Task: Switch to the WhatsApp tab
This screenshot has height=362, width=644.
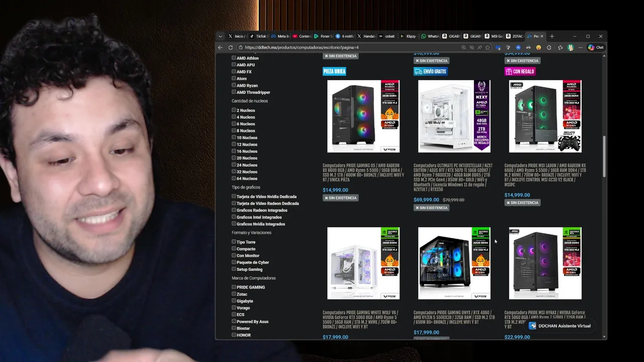Action: tap(430, 36)
